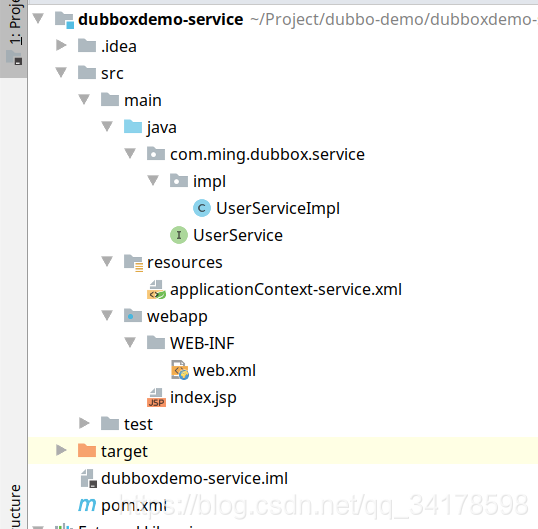This screenshot has width=538, height=529.
Task: Click the index.jsp JSP file icon
Action: pos(156,397)
